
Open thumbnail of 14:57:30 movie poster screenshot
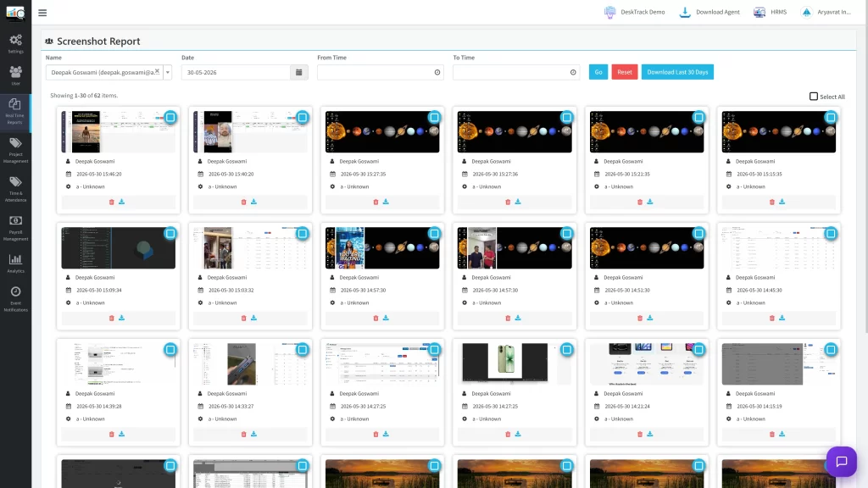pos(382,248)
